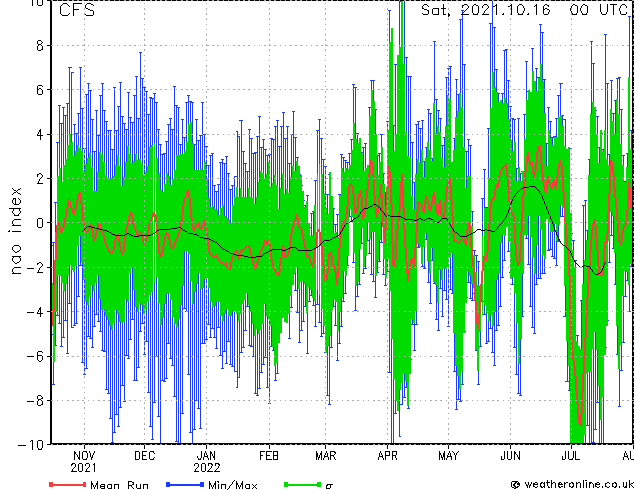The image size is (634, 490).
Task: Click the MAY axis label
Action: [448, 456]
